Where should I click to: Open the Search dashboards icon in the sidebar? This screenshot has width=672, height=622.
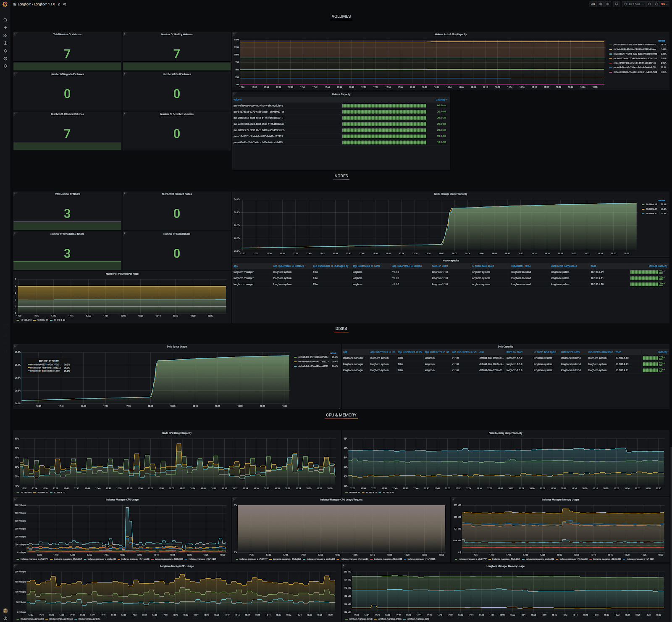(5, 20)
